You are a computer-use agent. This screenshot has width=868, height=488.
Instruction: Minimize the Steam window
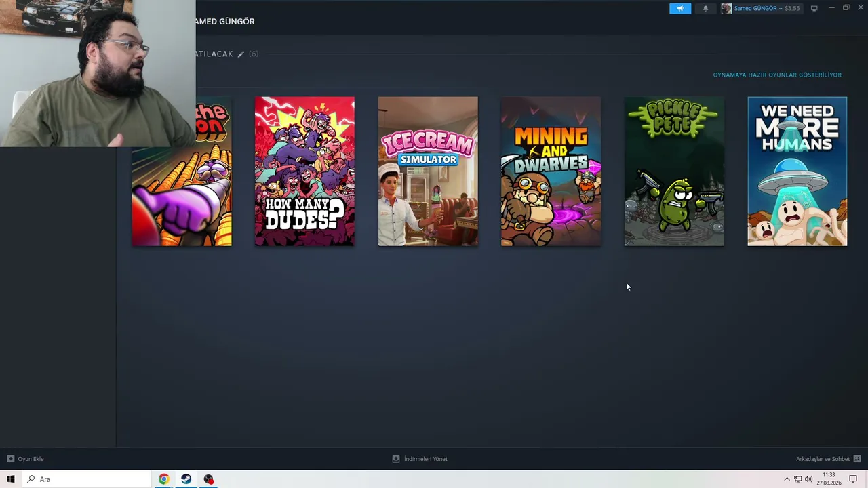click(831, 8)
